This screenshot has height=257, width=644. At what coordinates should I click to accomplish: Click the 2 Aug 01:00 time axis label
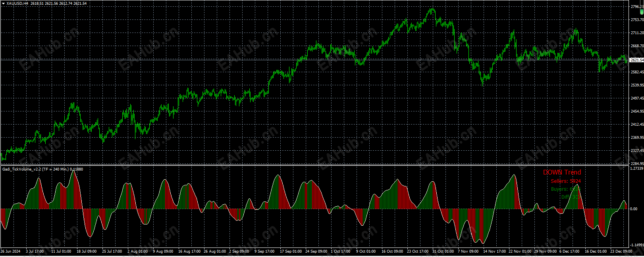pos(137,251)
